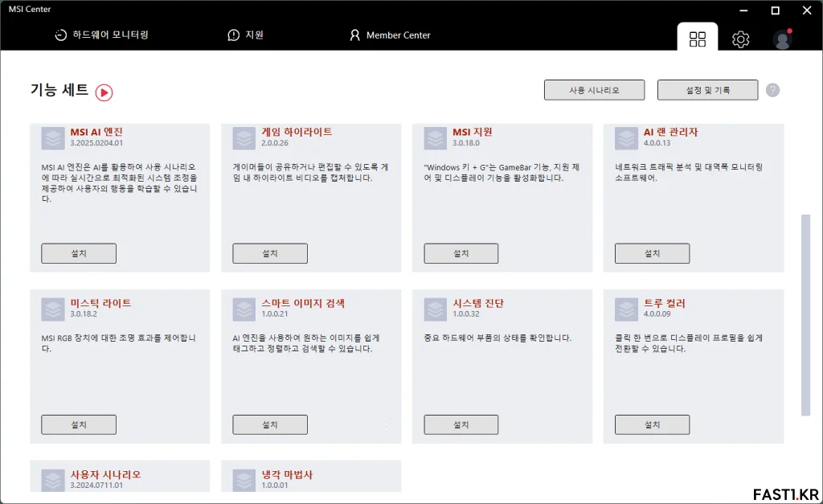Install 미스틱 라이트
The height and width of the screenshot is (504, 823).
click(x=79, y=424)
